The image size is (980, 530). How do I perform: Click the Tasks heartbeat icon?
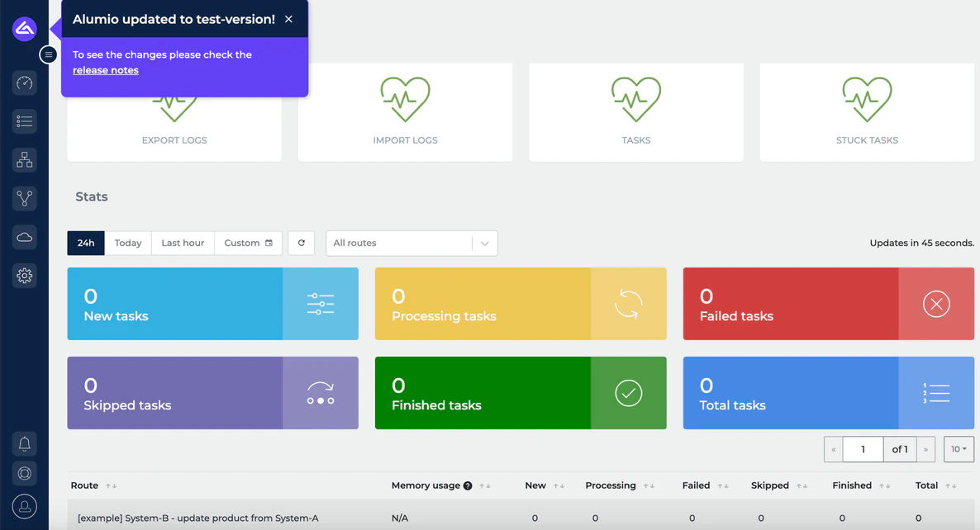tap(635, 98)
